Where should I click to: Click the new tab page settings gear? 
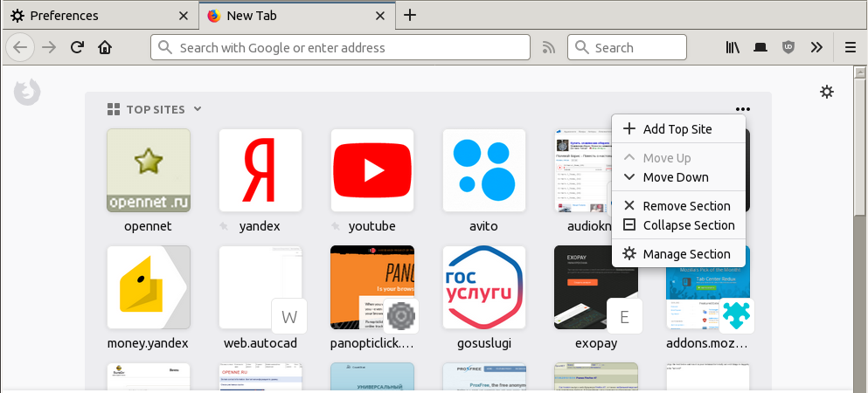click(x=827, y=92)
